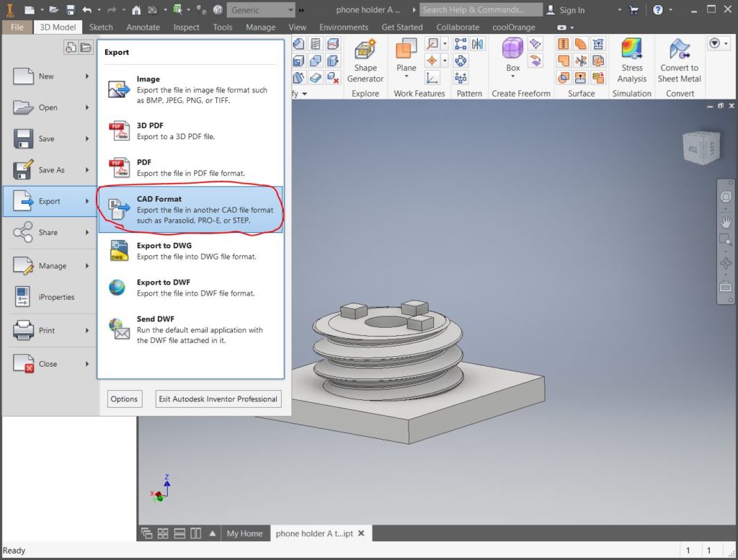738x560 pixels.
Task: Open the Autodesk App Store cart icon
Action: coord(634,10)
